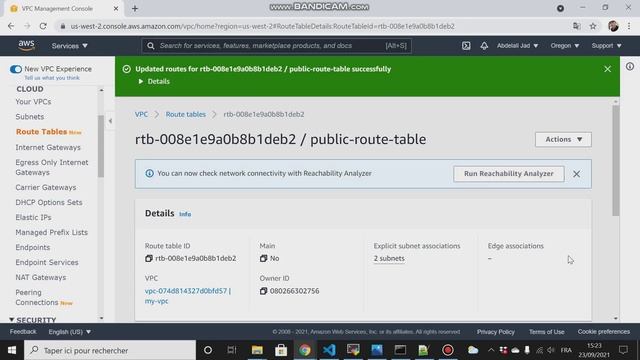The width and height of the screenshot is (640, 360).
Task: Open the Support dropdown menu
Action: tap(607, 46)
